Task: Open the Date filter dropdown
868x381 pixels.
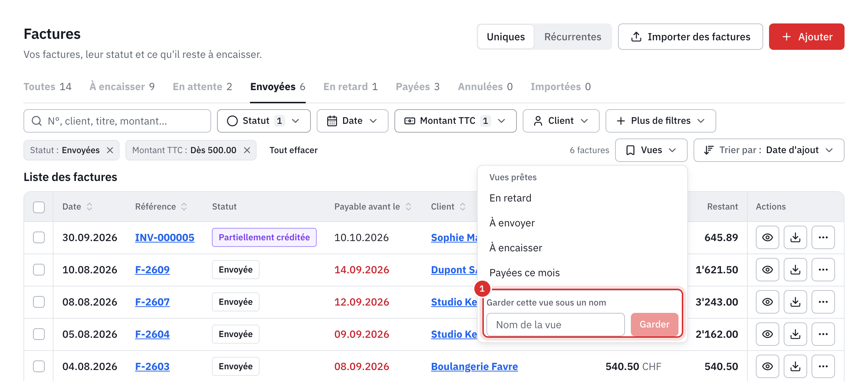Action: point(352,121)
